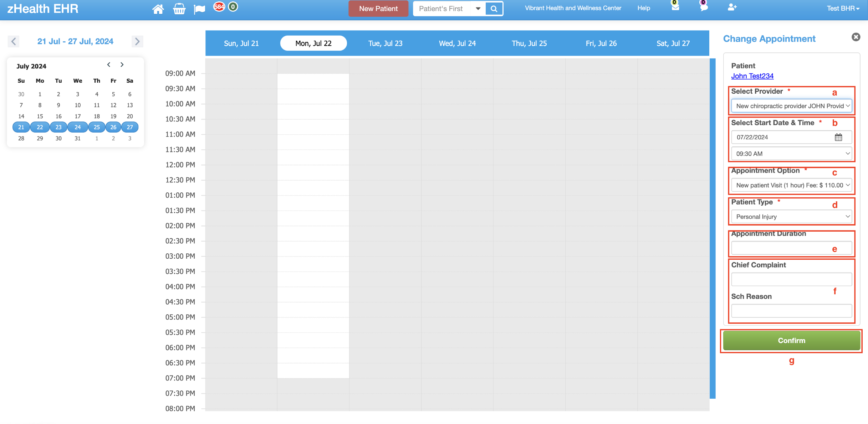Screen dimensions: 868x424
Task: Switch to Sun, Jul 21 tab
Action: pos(241,43)
